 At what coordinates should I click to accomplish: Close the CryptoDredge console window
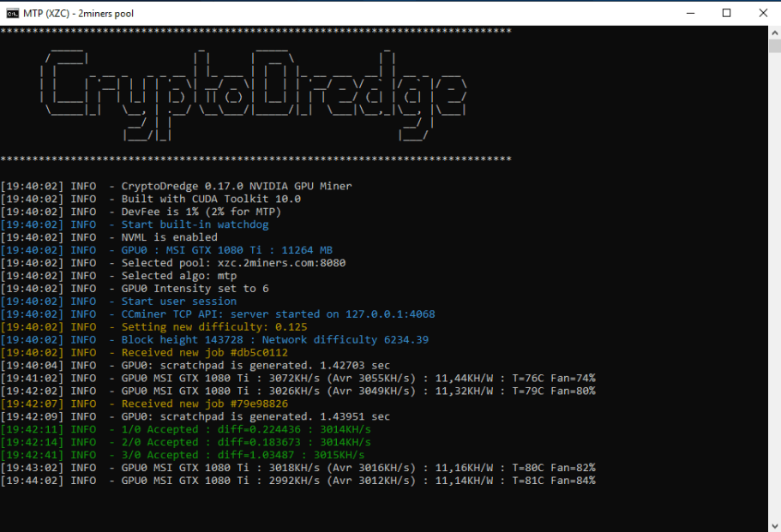pos(763,13)
